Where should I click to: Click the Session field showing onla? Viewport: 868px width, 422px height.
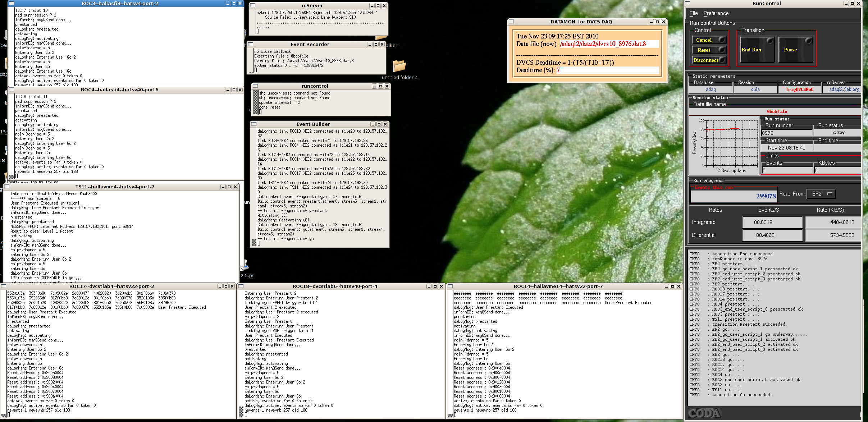755,90
